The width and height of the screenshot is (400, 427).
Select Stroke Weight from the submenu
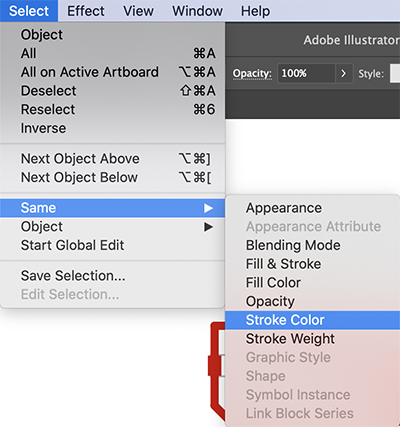click(312, 339)
